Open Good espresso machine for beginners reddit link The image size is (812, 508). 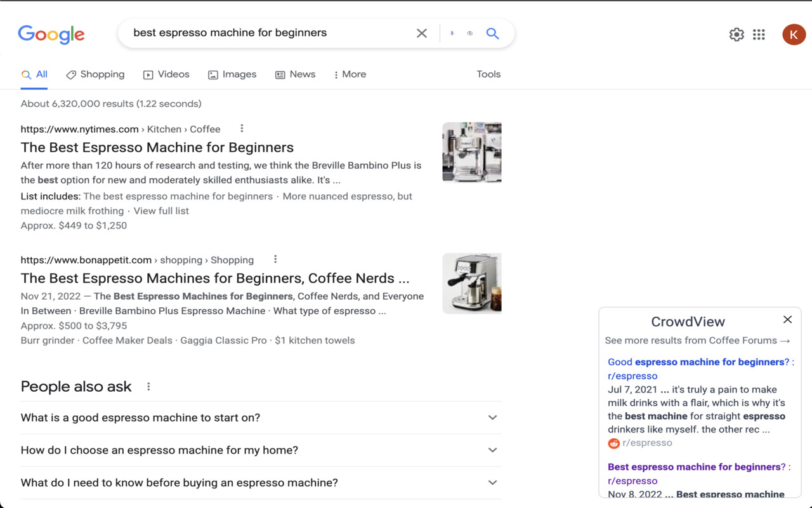pos(700,369)
